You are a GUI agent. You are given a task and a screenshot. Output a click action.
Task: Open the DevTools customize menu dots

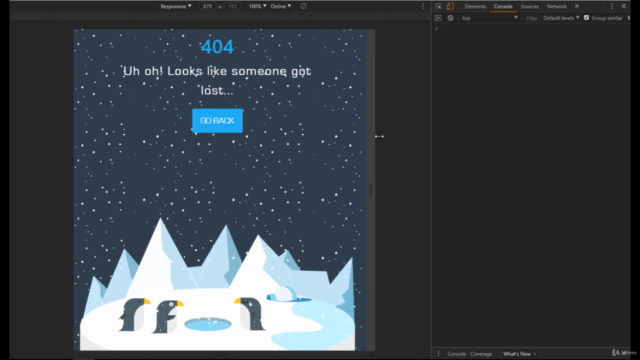coord(611,7)
